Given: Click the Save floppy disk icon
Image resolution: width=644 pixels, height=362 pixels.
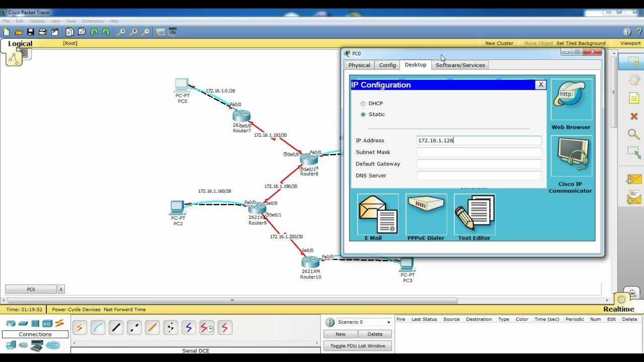Looking at the screenshot, I should coord(31,32).
